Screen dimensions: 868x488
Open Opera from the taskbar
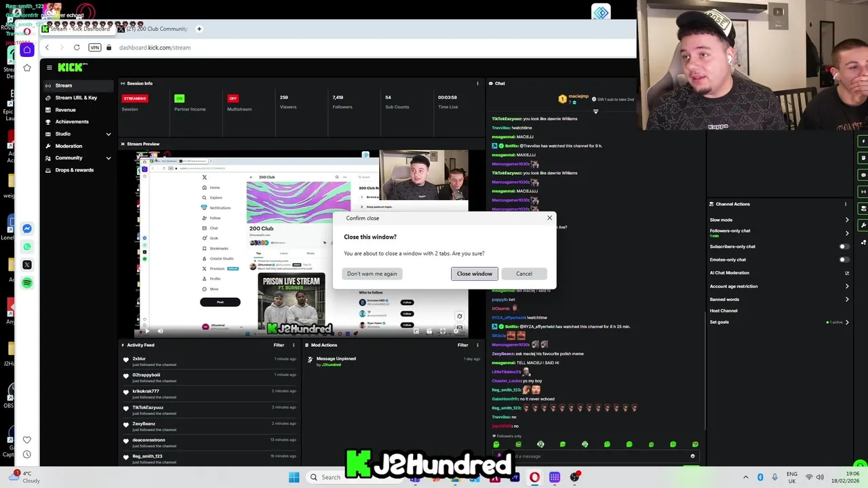[x=534, y=477]
